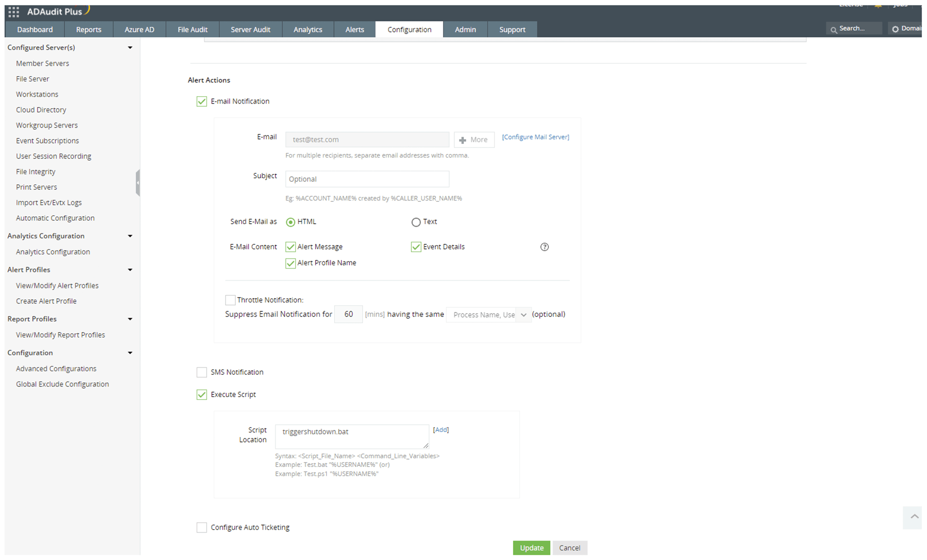Open Event Subscriptions in the sidebar

(x=47, y=140)
